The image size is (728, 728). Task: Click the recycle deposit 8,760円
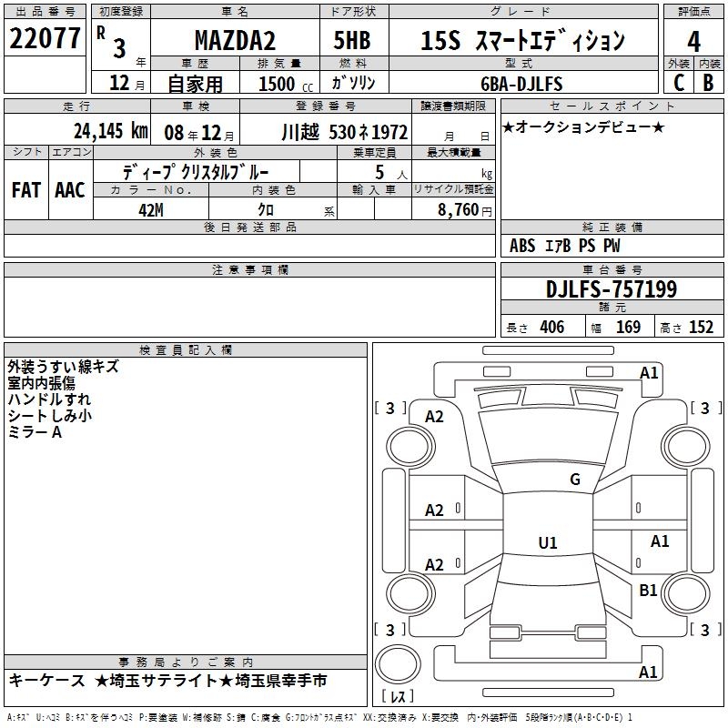pyautogui.click(x=465, y=210)
